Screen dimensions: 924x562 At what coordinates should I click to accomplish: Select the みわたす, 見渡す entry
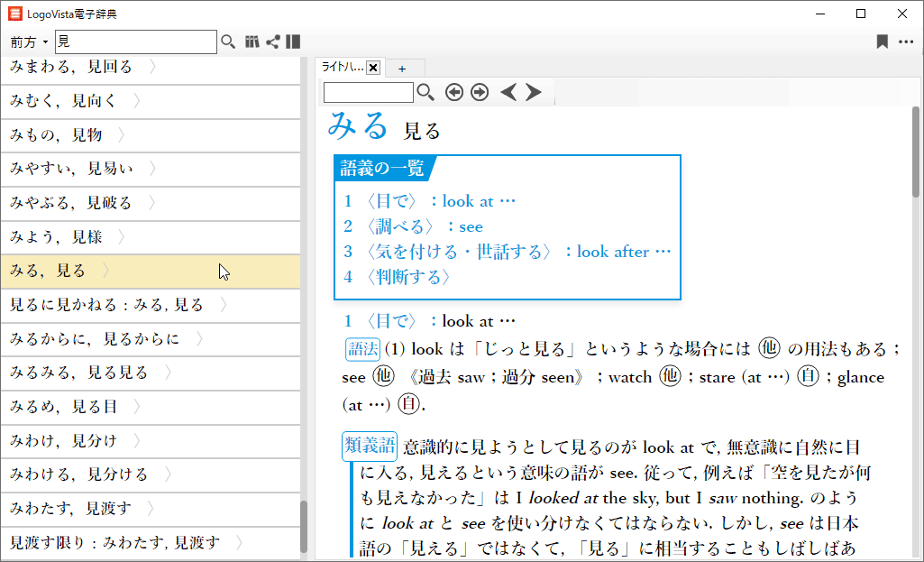pos(151,510)
